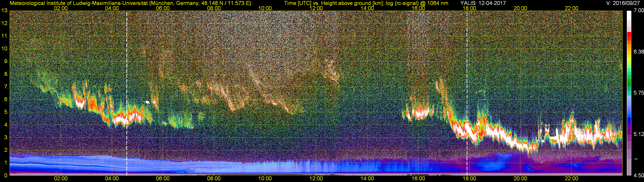The height and width of the screenshot is (182, 644).
Task: Select the 8 km height axis label
Action: coord(6,74)
